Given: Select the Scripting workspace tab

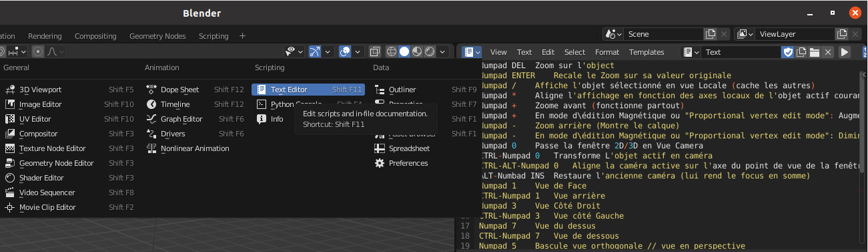Looking at the screenshot, I should point(213,36).
